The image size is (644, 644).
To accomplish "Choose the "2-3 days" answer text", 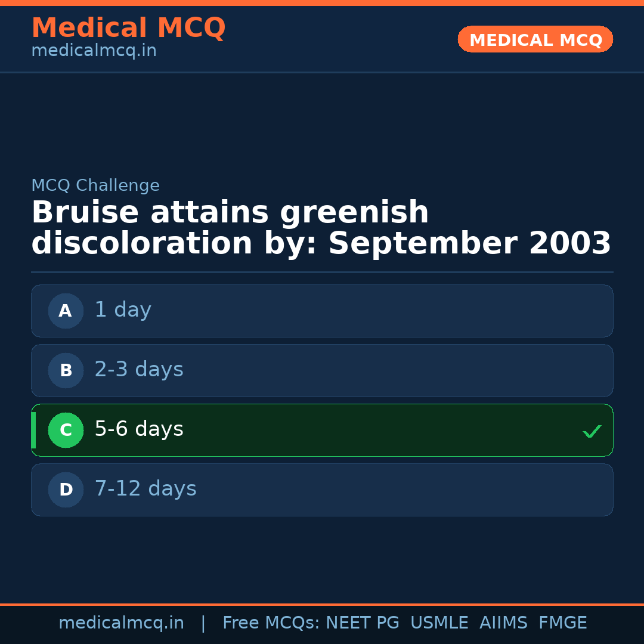I will [139, 370].
